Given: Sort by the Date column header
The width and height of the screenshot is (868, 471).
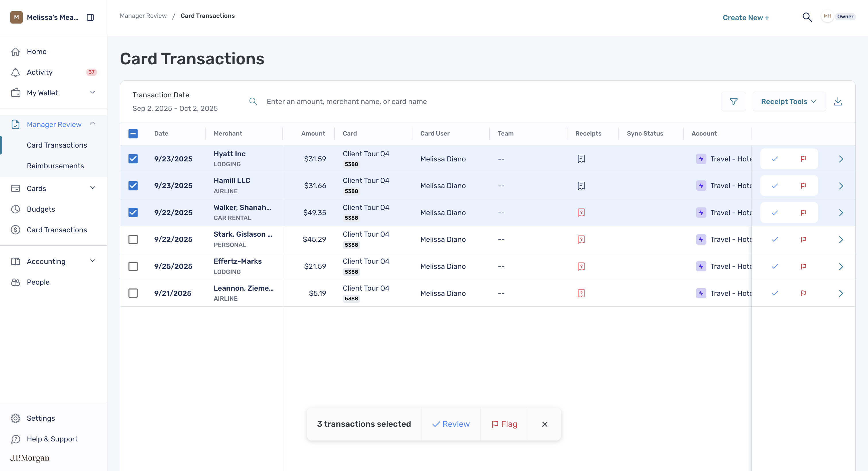Looking at the screenshot, I should pos(161,134).
